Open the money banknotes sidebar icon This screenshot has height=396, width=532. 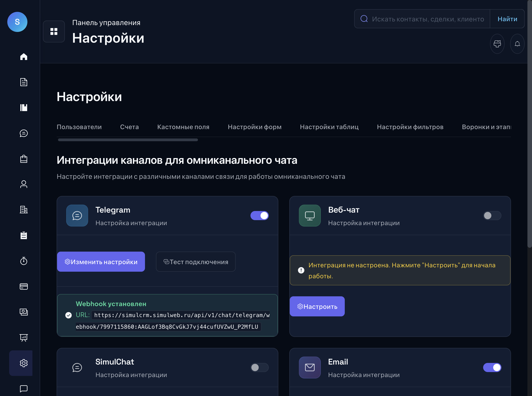[x=24, y=312]
